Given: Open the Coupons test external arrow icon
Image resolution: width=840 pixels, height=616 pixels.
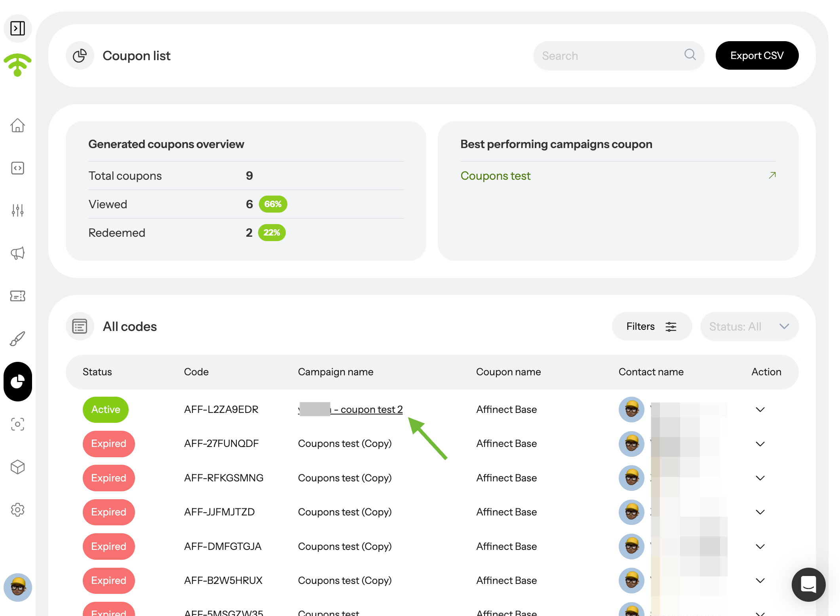Looking at the screenshot, I should click(x=772, y=175).
